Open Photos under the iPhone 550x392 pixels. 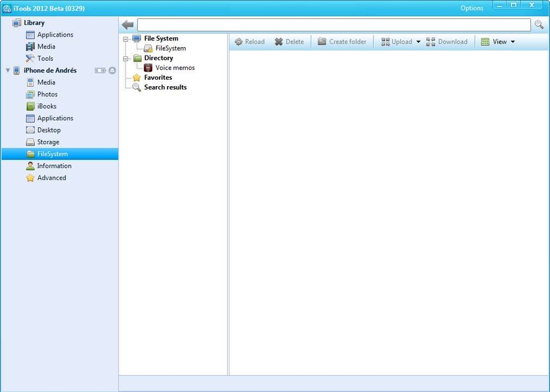[47, 95]
